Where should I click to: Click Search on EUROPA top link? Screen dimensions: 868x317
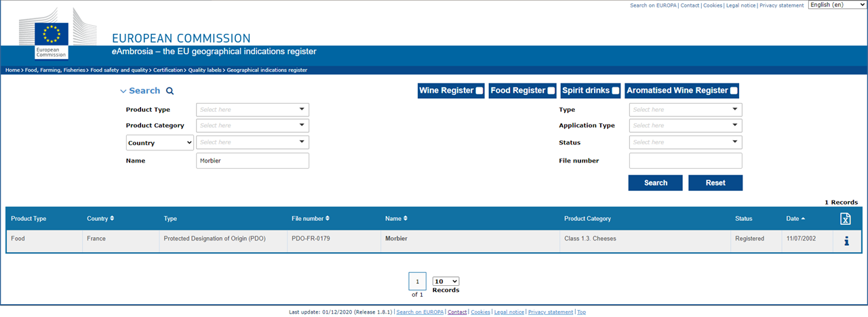click(654, 5)
